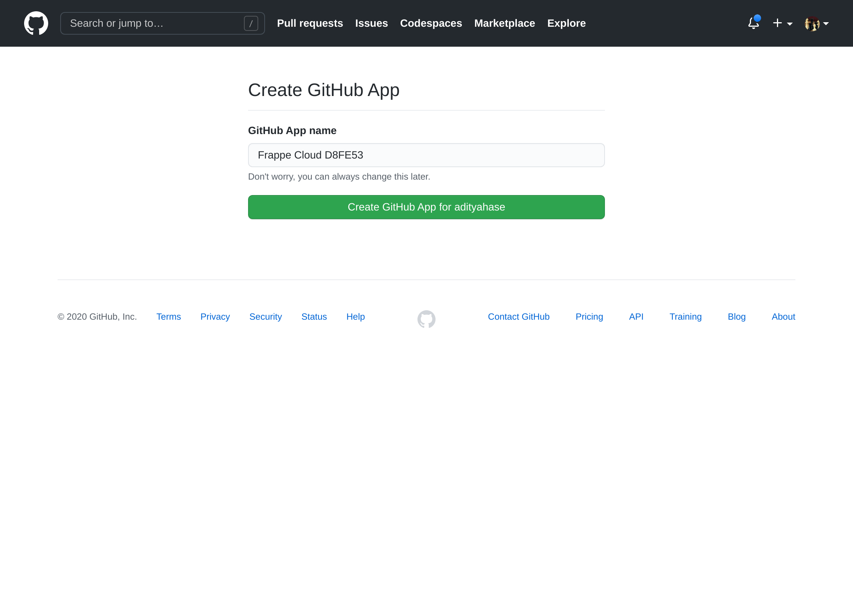The height and width of the screenshot is (616, 853).
Task: Open the Training footer link
Action: point(685,317)
